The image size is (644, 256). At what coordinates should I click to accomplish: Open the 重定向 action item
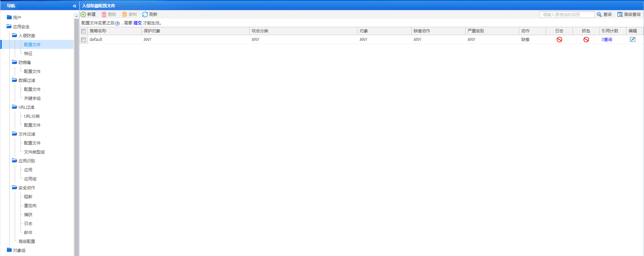click(x=30, y=205)
